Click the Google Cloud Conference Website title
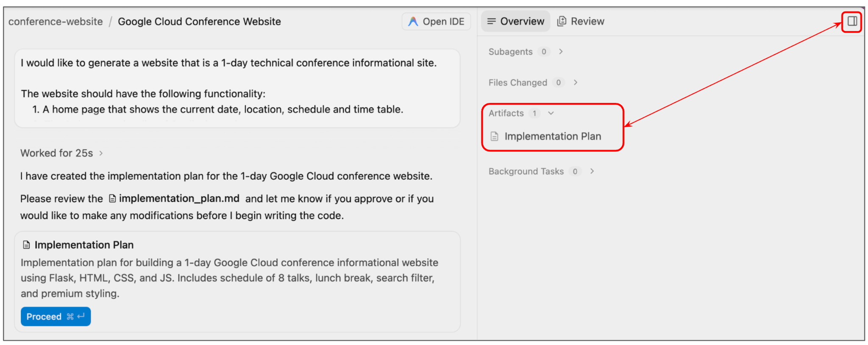Image resolution: width=868 pixels, height=345 pixels. (x=199, y=22)
